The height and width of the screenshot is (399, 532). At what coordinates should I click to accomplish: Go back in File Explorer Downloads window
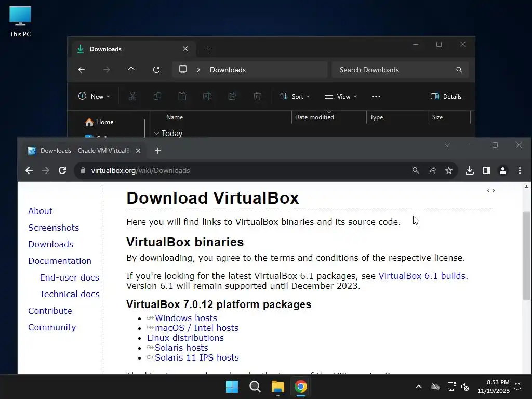82,70
